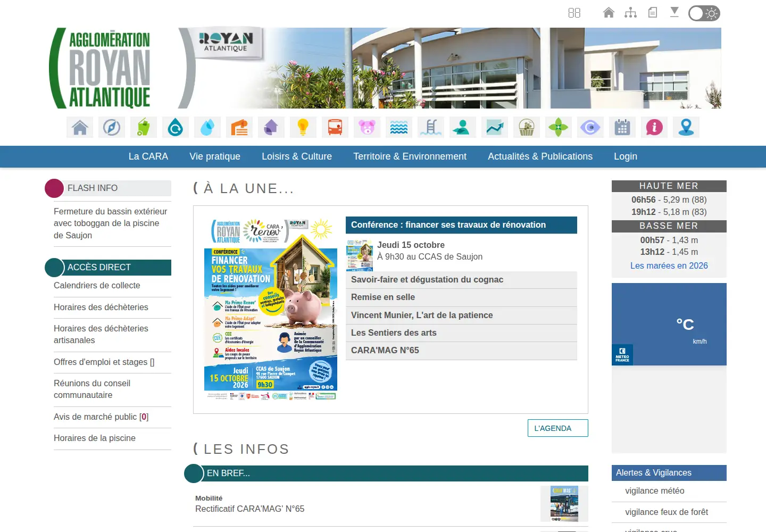
Task: Expand Vincent Munier, L'art de la patience
Action: click(x=461, y=315)
